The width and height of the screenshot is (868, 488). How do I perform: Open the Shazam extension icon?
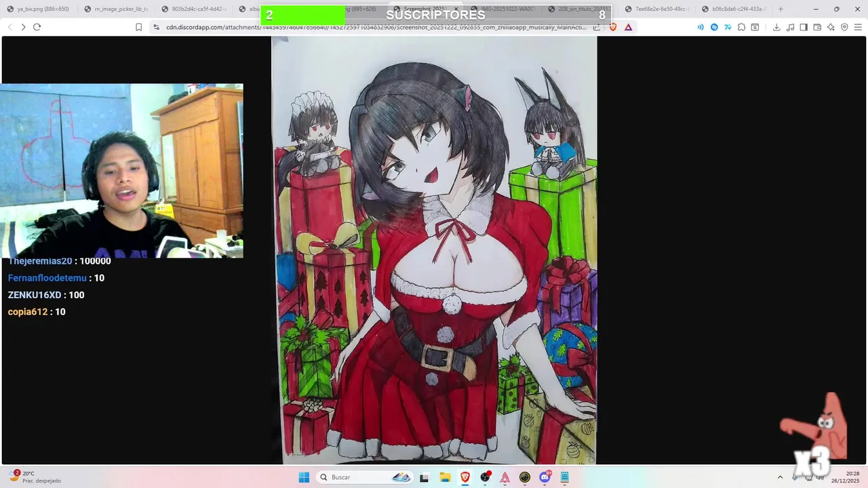[714, 27]
